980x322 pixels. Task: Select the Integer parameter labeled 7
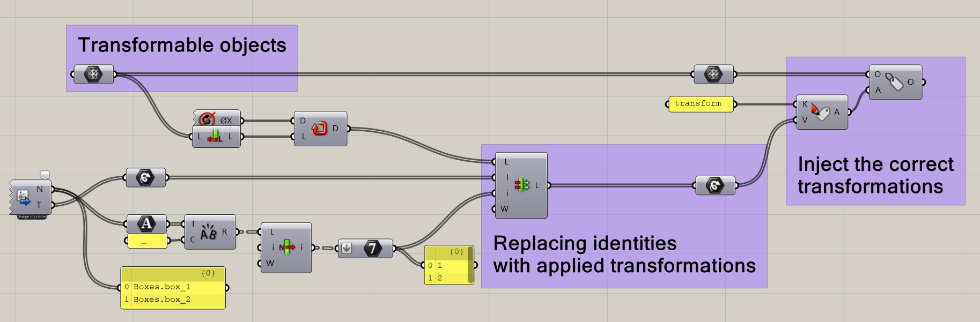coord(373,248)
